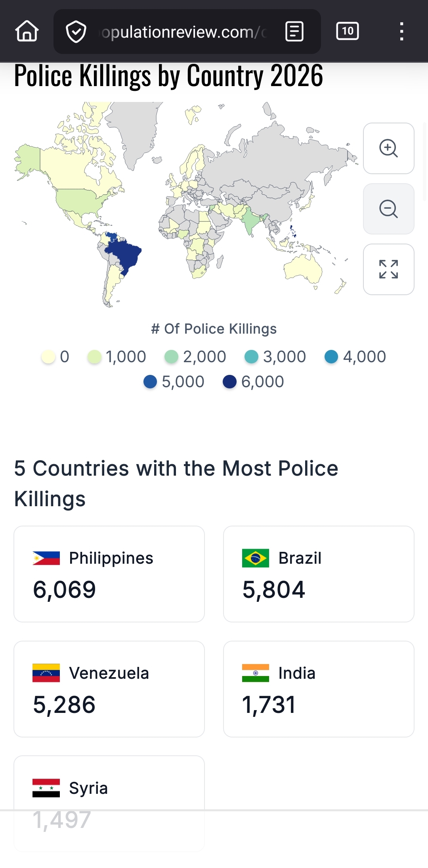Zoom out of the world map
The height and width of the screenshot is (868, 428).
pyautogui.click(x=388, y=209)
